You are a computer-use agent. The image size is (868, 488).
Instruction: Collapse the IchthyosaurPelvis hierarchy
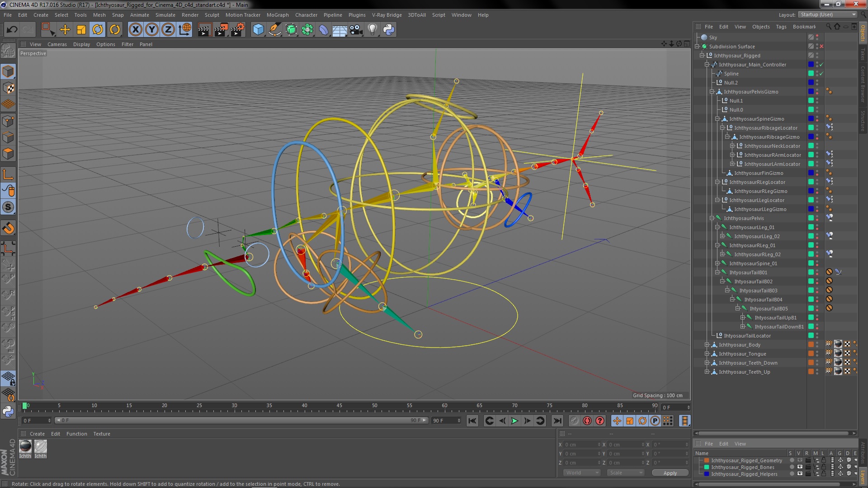point(712,218)
